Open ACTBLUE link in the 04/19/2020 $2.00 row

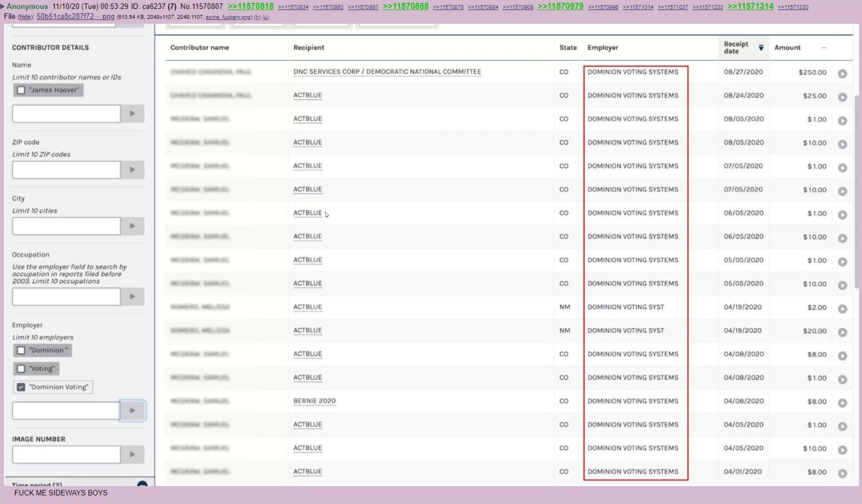(x=308, y=307)
